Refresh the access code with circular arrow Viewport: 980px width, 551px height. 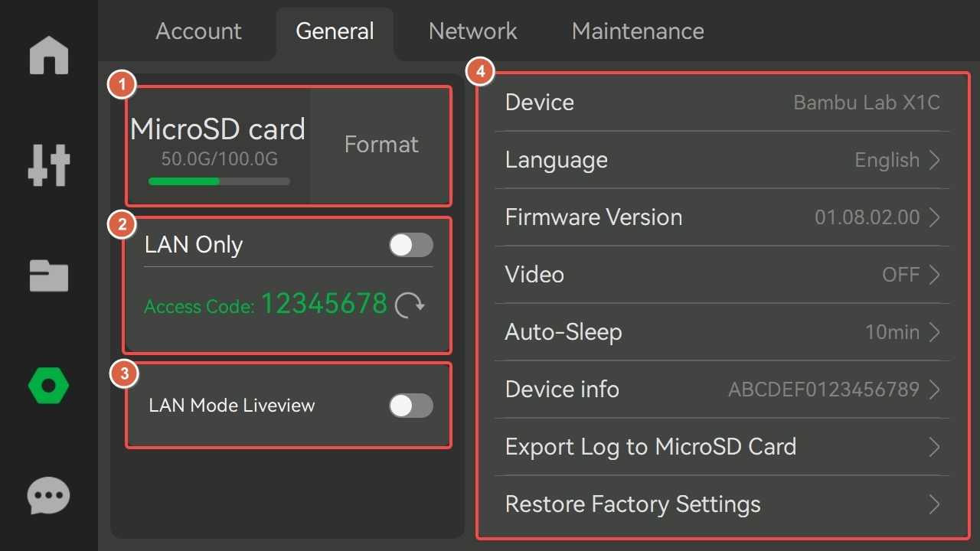click(x=410, y=306)
